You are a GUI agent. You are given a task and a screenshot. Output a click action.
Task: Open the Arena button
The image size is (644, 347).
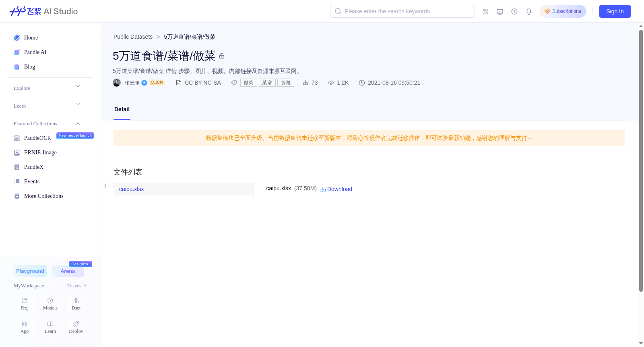click(x=68, y=271)
